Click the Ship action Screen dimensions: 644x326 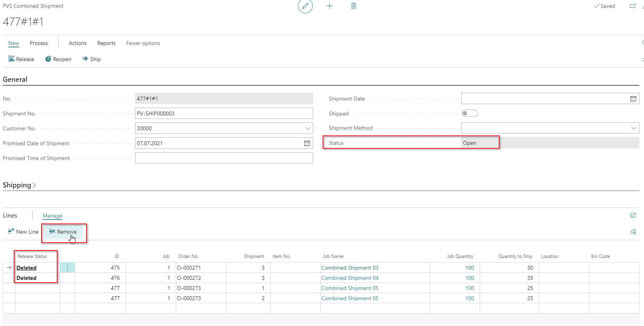click(x=91, y=59)
